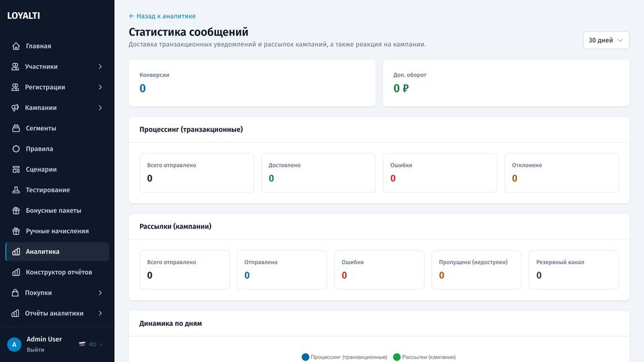Click the users icon beside Регистрации

pyautogui.click(x=15, y=87)
